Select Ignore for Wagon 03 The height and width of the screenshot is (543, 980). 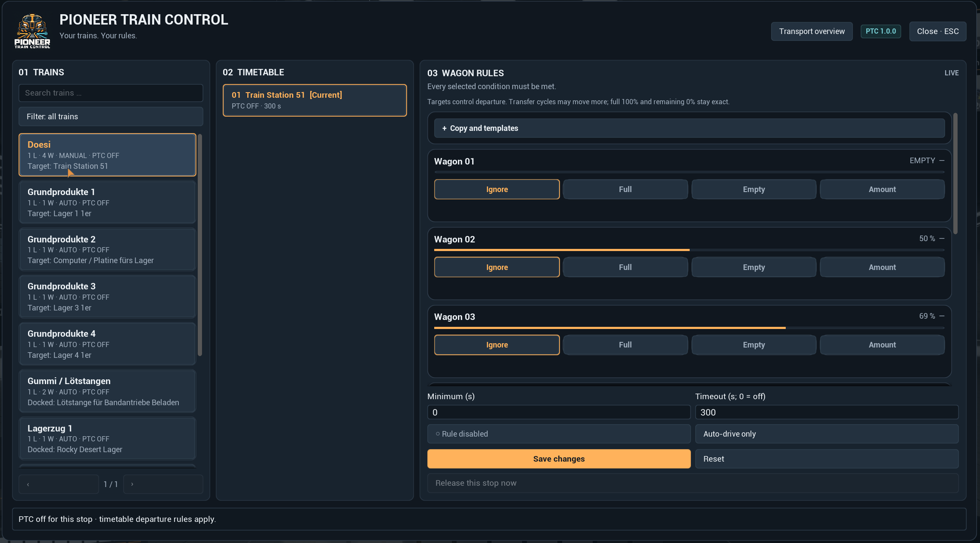point(497,345)
